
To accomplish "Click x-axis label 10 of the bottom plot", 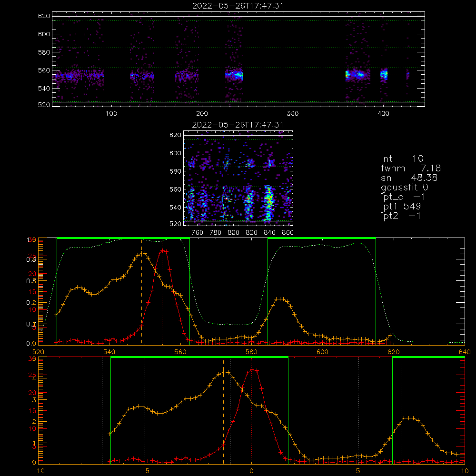I will coord(465,471).
